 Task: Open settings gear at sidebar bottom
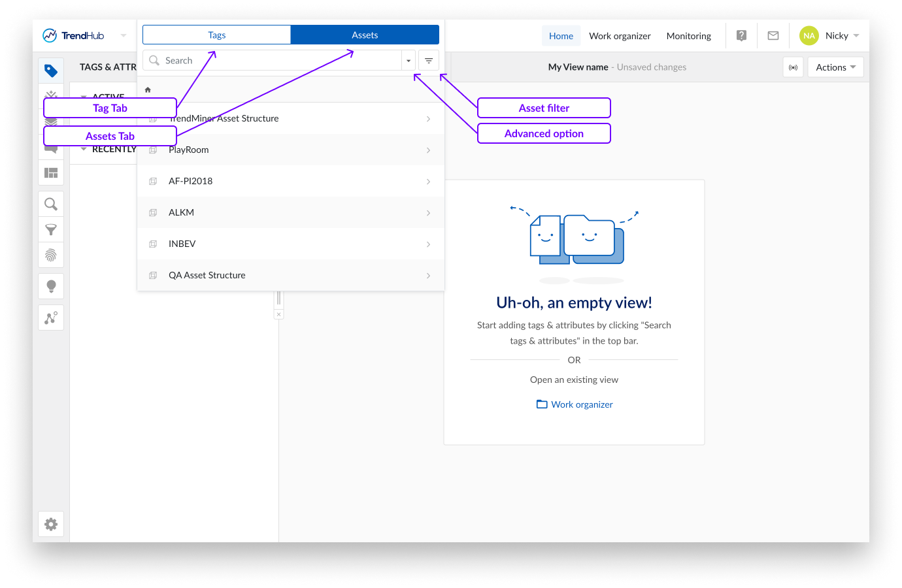point(51,524)
